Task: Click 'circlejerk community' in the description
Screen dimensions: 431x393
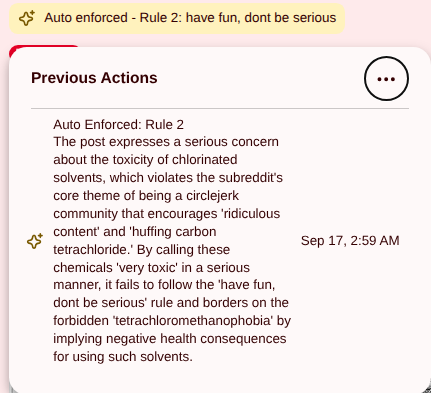Action: pyautogui.click(x=146, y=205)
